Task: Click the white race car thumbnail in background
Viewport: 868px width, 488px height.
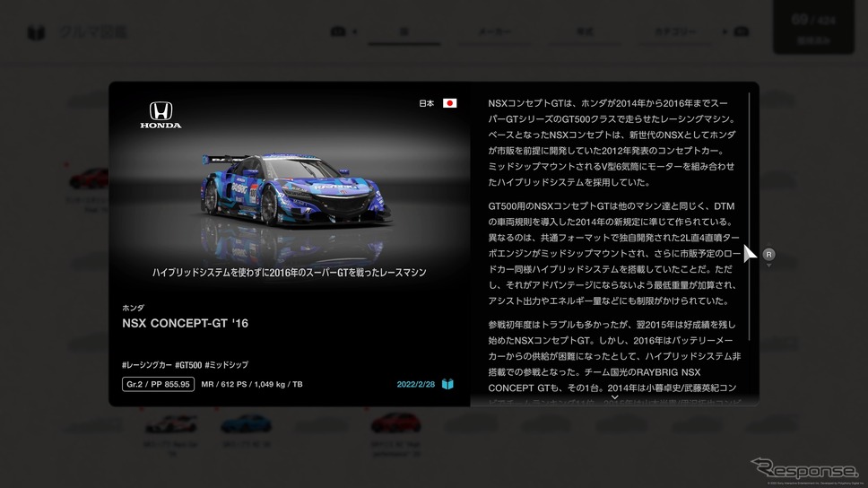Action: [170, 423]
